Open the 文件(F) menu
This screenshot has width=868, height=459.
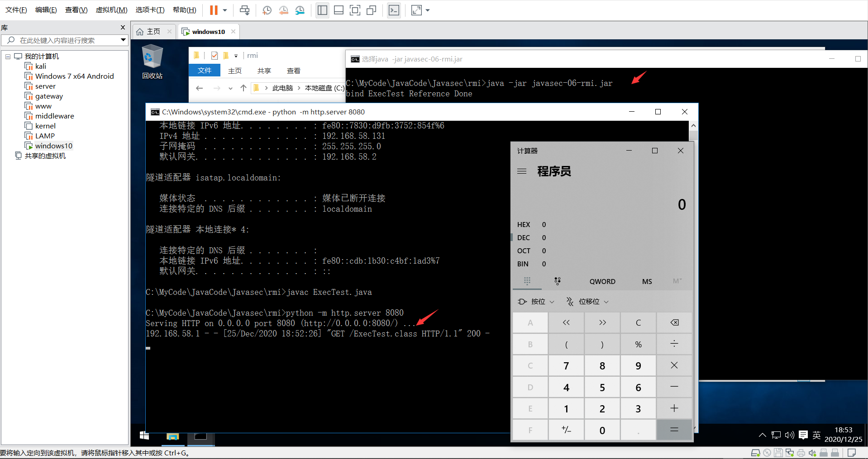(16, 10)
